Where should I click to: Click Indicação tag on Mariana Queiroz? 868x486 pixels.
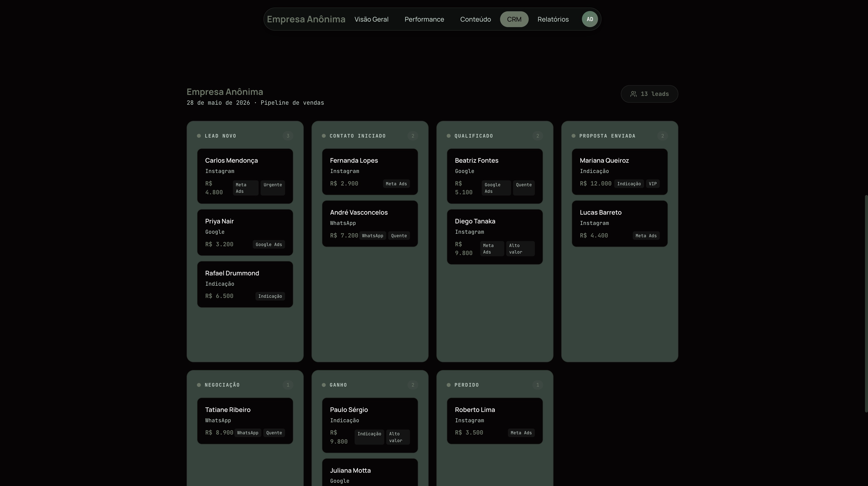click(x=629, y=184)
